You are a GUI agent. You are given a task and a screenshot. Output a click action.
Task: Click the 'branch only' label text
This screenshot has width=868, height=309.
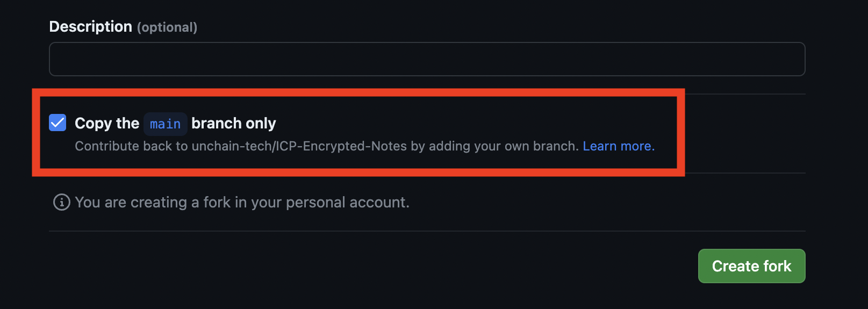click(x=234, y=123)
